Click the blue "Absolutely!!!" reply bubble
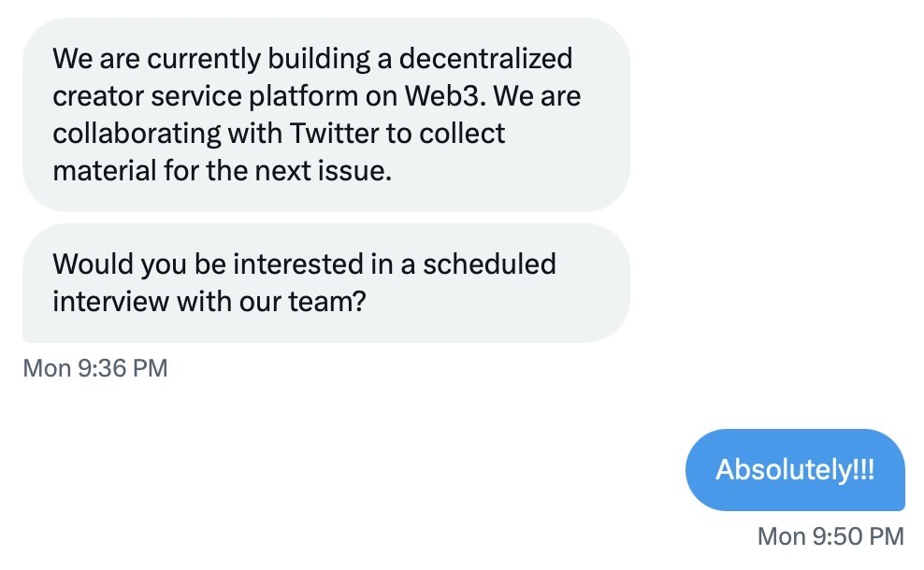The image size is (924, 570). pos(795,469)
